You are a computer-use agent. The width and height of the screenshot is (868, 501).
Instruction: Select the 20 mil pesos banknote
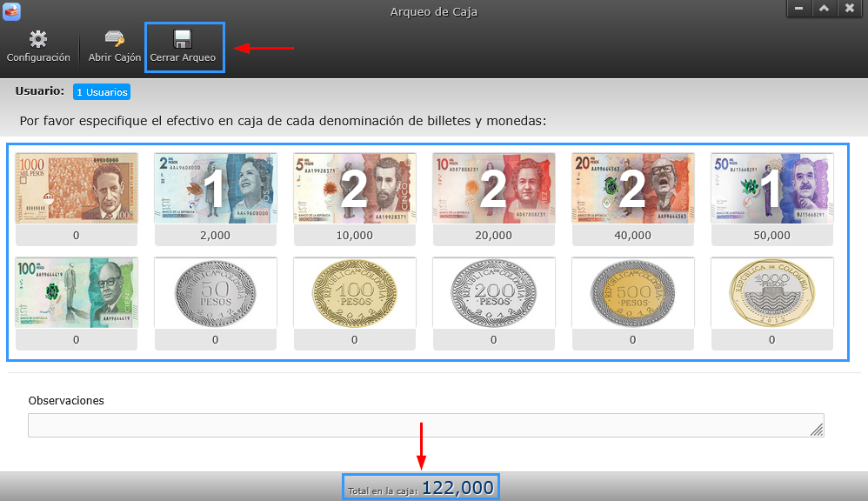pyautogui.click(x=632, y=188)
